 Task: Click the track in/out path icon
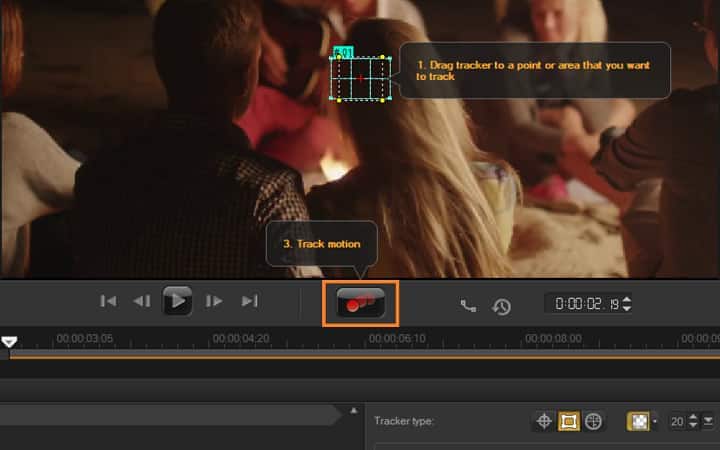pos(468,306)
